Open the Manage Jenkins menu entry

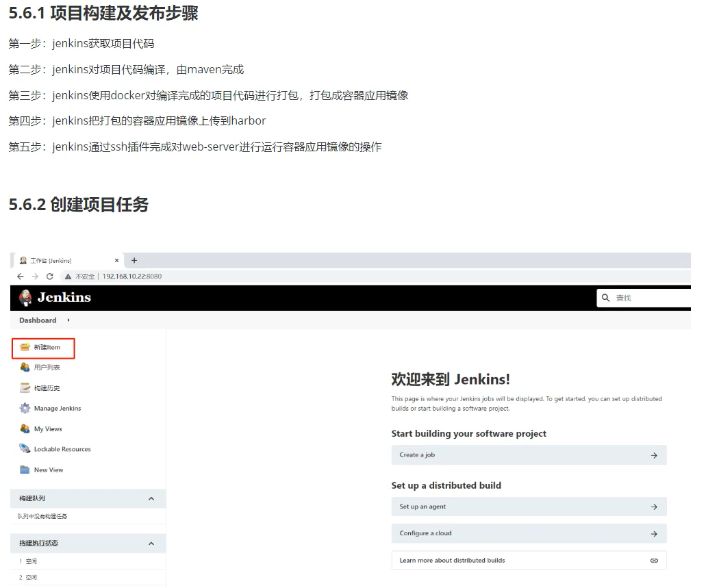[58, 409]
